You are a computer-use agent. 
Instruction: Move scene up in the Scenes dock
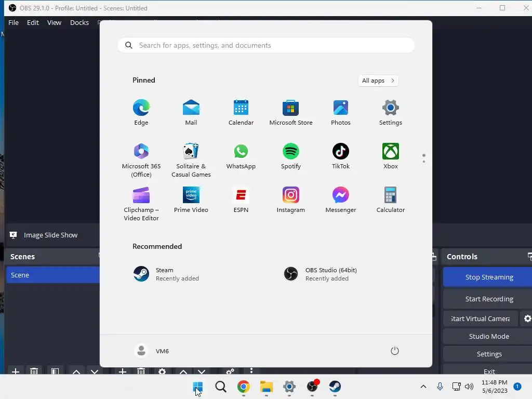pos(76,371)
